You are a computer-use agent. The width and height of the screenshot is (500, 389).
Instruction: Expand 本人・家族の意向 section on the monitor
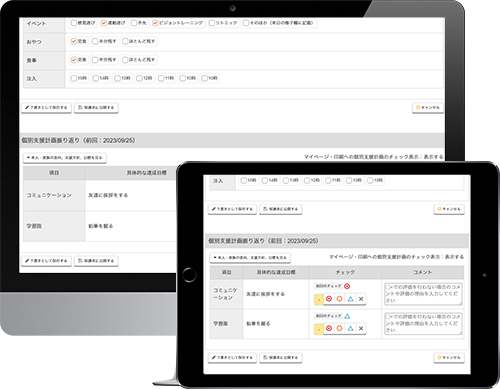[x=65, y=158]
